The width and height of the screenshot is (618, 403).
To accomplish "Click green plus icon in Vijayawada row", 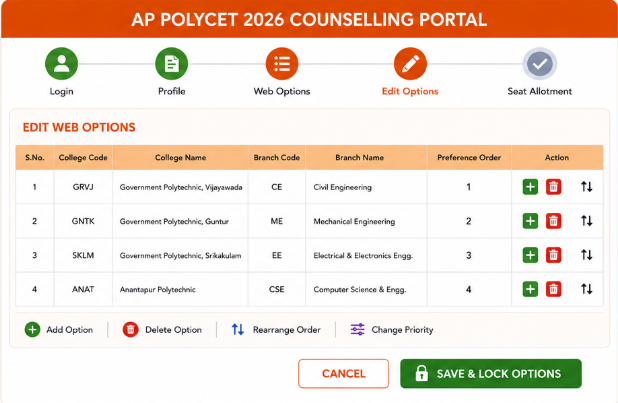I will (x=530, y=187).
